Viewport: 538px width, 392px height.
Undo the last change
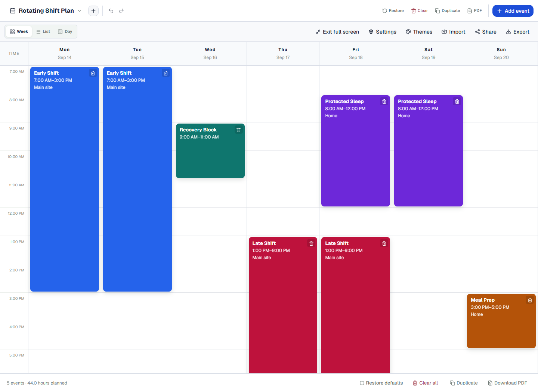pyautogui.click(x=111, y=11)
